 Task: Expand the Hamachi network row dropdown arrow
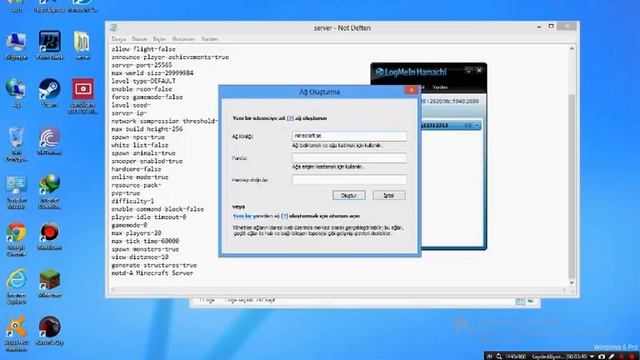[476, 125]
